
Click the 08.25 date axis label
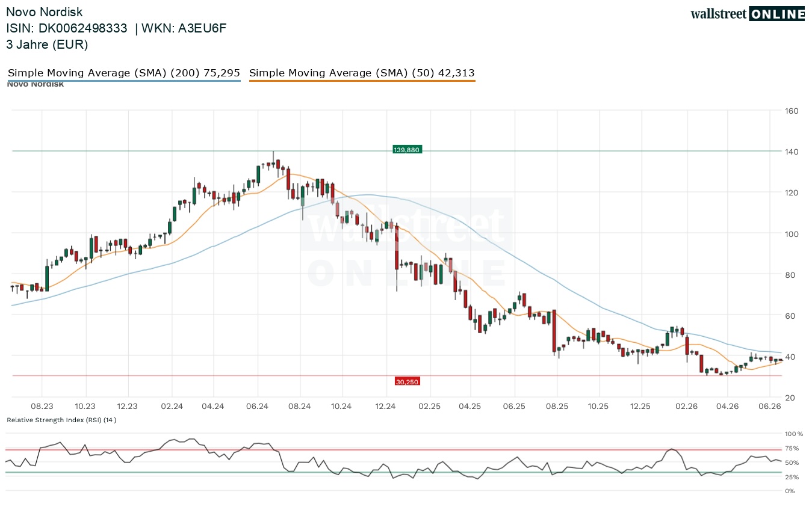point(557,407)
